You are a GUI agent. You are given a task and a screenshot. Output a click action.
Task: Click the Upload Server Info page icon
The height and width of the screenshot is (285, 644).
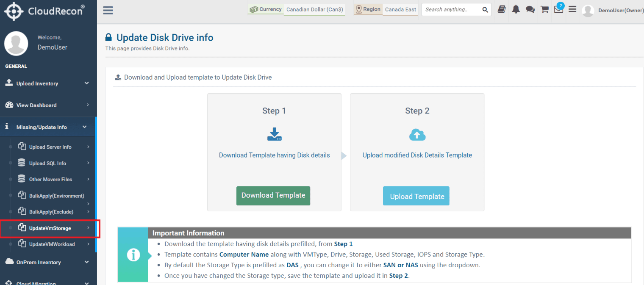coord(22,147)
